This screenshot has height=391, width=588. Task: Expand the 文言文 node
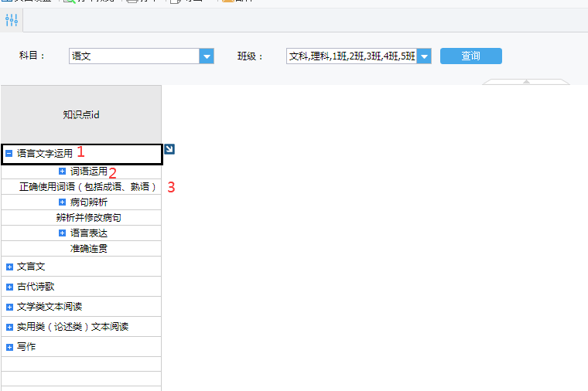point(10,267)
